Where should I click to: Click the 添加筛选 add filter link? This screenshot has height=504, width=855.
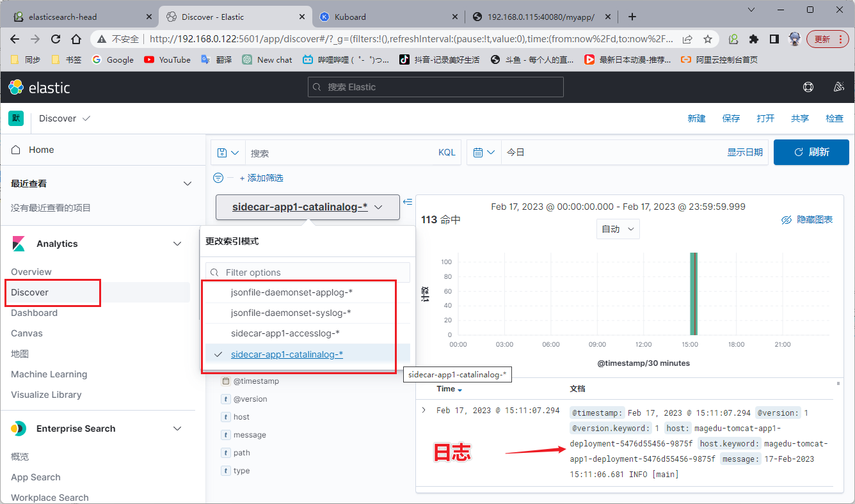261,178
